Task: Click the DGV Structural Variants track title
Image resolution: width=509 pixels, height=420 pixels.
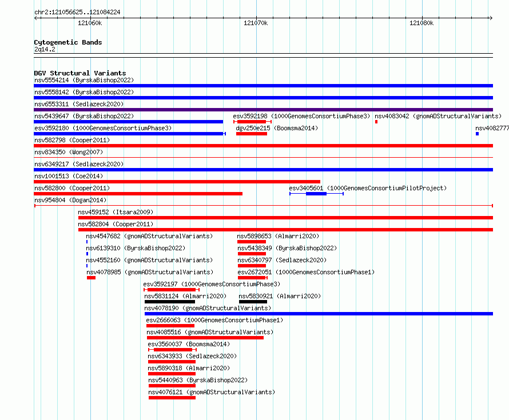Action: click(80, 73)
